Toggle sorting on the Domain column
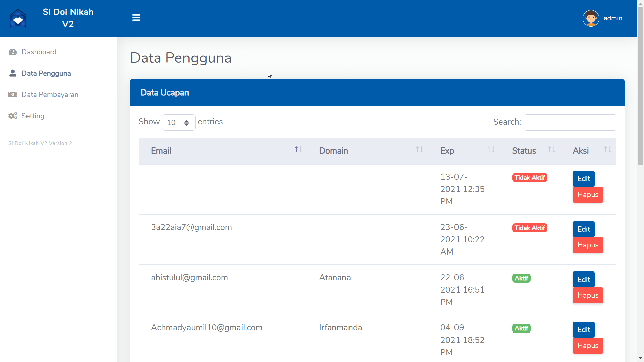 (x=419, y=149)
